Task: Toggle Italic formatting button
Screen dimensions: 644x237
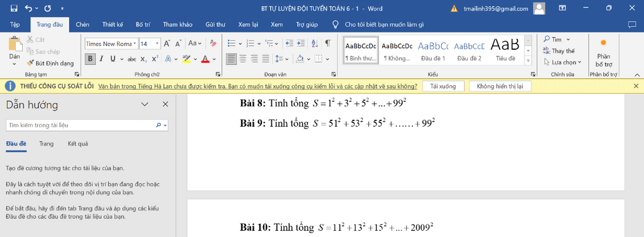Action: coord(101,59)
